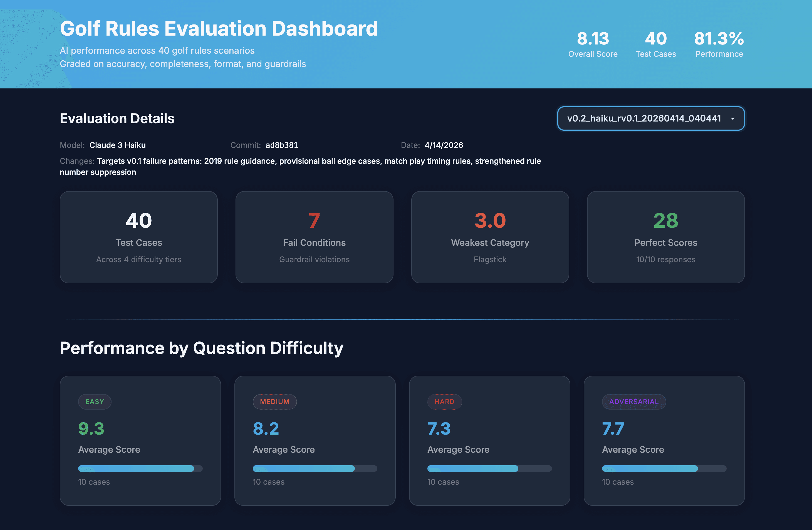Click the Perfect Scores card
The image size is (812, 530).
pyautogui.click(x=666, y=237)
